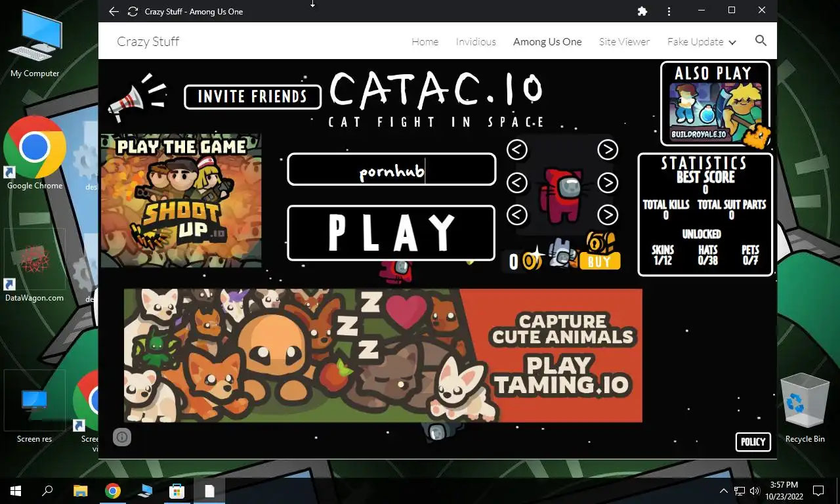Image resolution: width=840 pixels, height=504 pixels.
Task: Open taskbar search magnifier
Action: [x=48, y=490]
